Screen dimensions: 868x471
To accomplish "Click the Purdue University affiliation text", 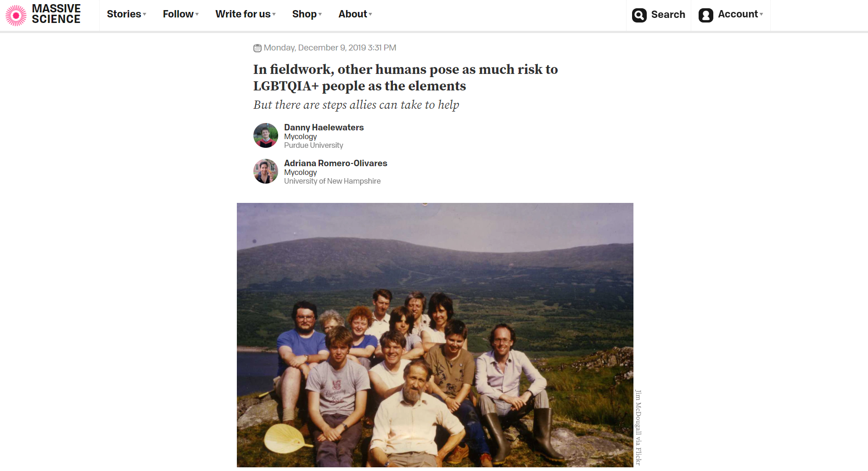I will tap(314, 145).
